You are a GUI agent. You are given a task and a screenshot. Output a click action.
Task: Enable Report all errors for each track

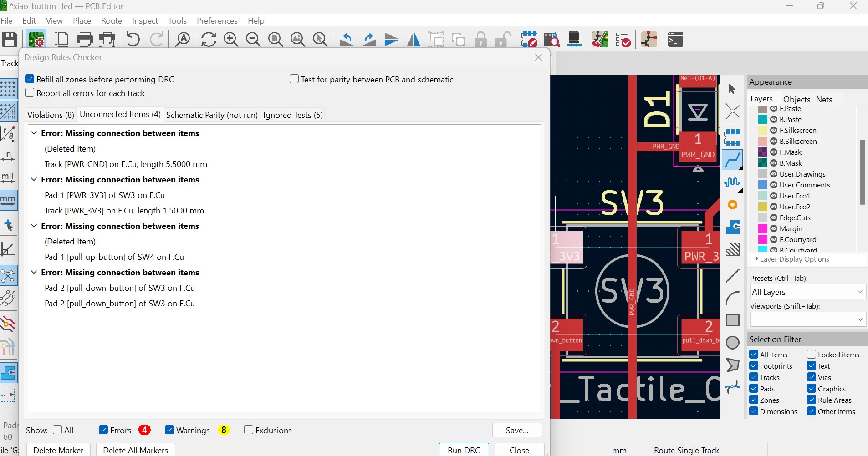(x=30, y=93)
